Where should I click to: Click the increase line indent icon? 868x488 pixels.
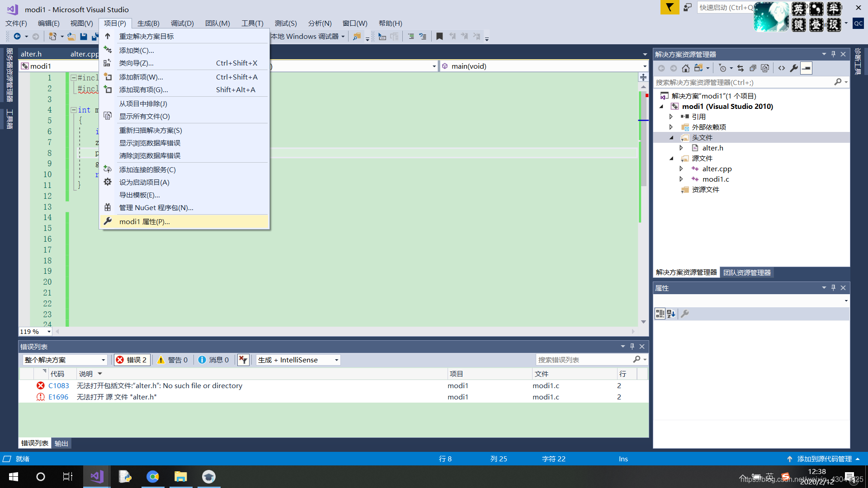click(410, 36)
